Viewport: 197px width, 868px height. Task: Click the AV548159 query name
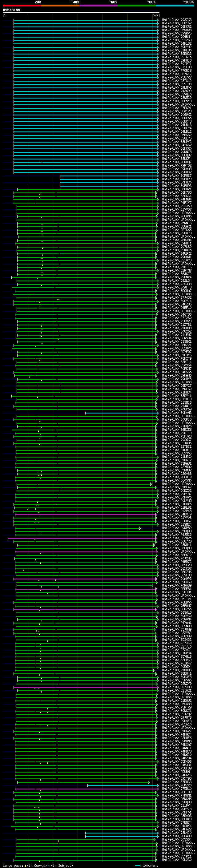(11, 10)
